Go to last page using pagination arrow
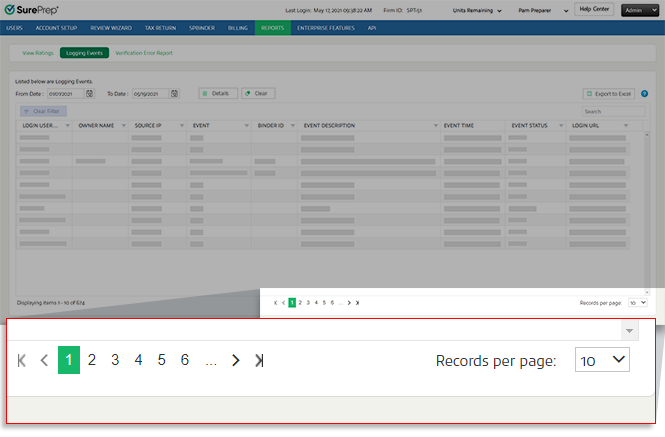This screenshot has width=665, height=437. point(259,360)
